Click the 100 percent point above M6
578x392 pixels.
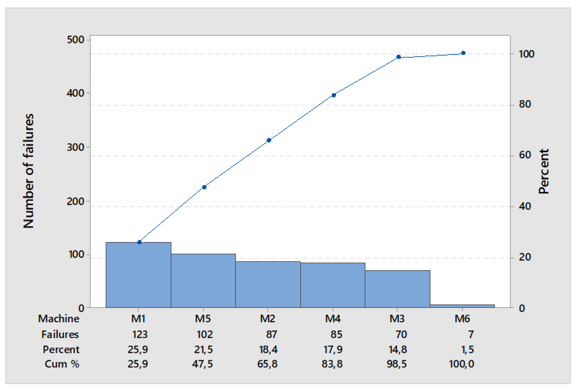click(x=463, y=53)
